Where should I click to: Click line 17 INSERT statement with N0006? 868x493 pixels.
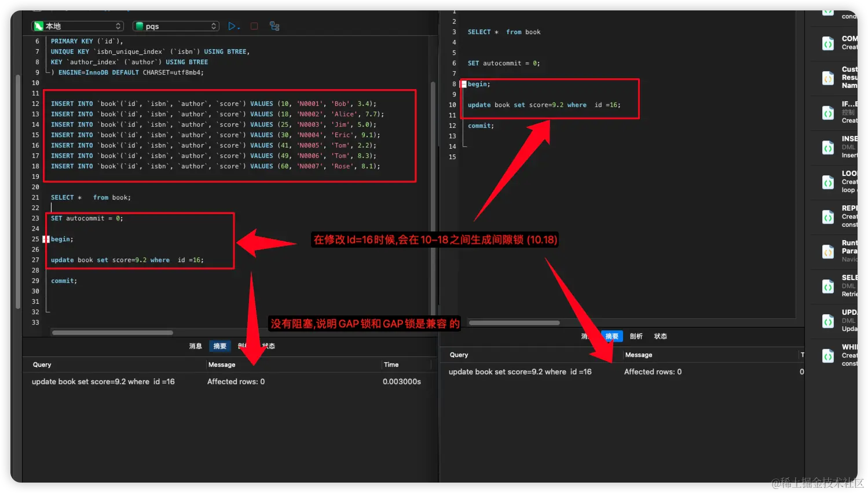click(x=214, y=156)
